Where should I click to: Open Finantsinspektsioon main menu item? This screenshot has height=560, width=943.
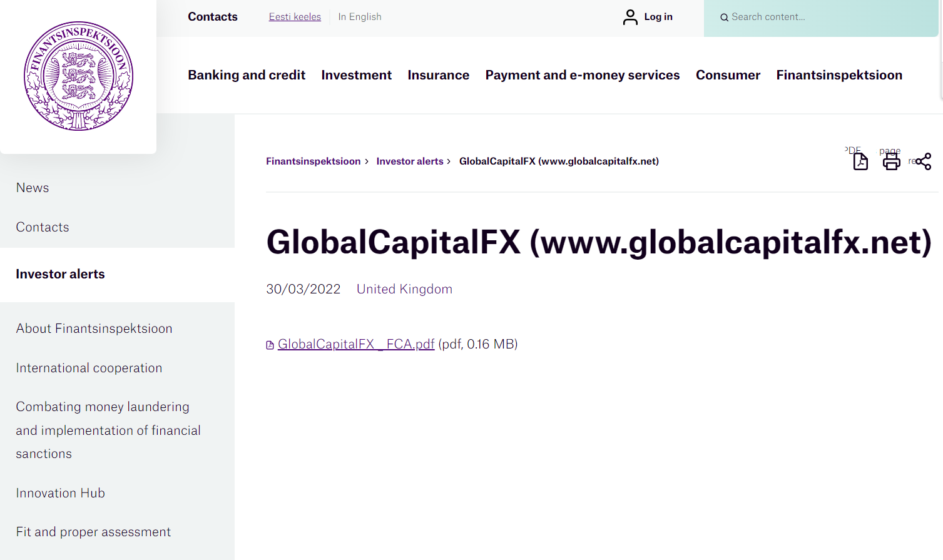click(x=840, y=75)
